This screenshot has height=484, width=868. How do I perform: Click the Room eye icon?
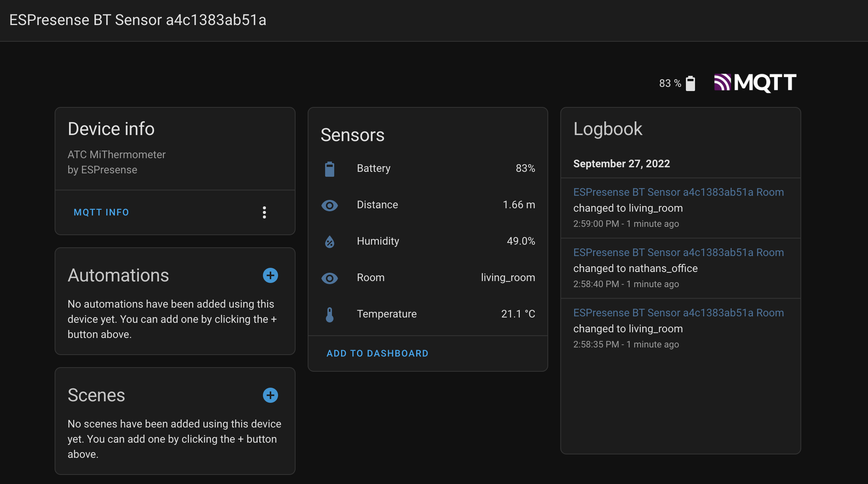pos(330,278)
